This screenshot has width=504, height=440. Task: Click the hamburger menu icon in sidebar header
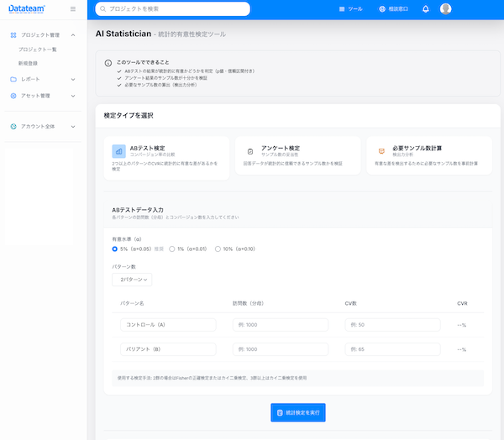[73, 9]
